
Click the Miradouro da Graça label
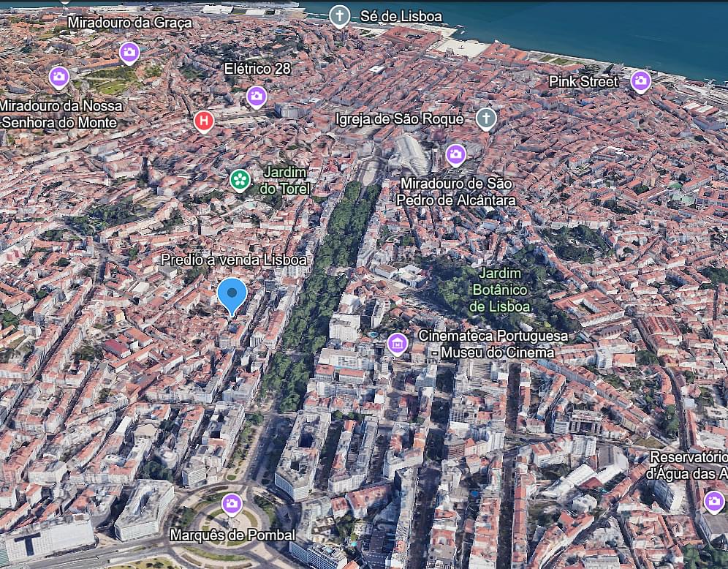click(129, 22)
